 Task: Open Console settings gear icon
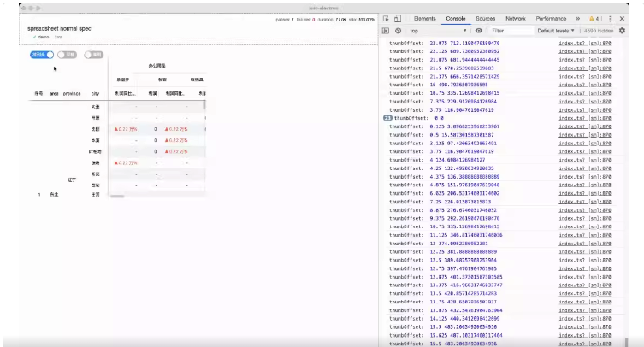[623, 31]
